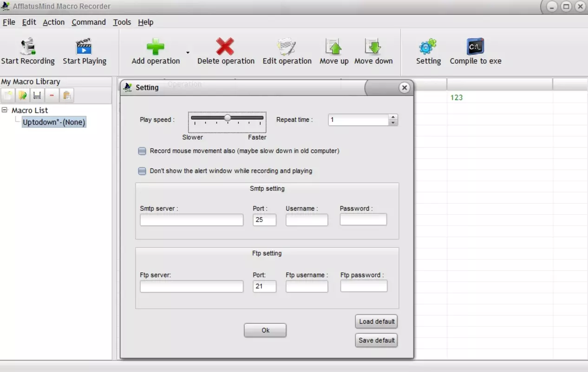
Task: Open the Command menu
Action: pos(89,22)
